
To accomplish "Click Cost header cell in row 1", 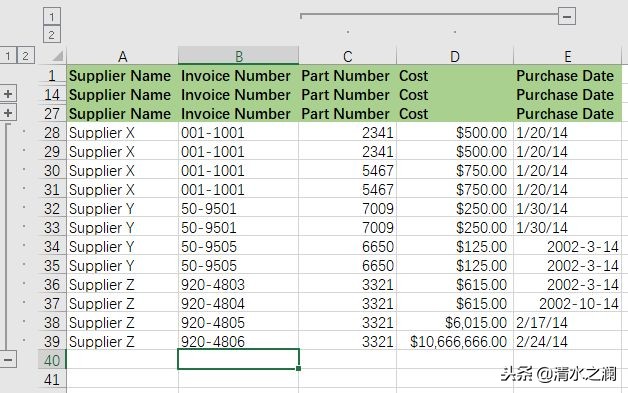I will click(455, 75).
